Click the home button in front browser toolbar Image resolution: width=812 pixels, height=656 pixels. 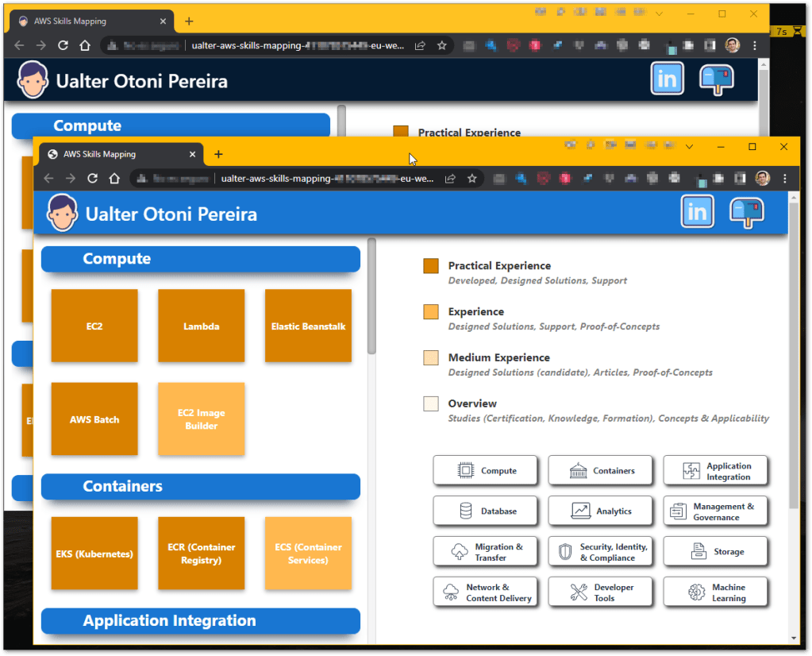(x=114, y=179)
